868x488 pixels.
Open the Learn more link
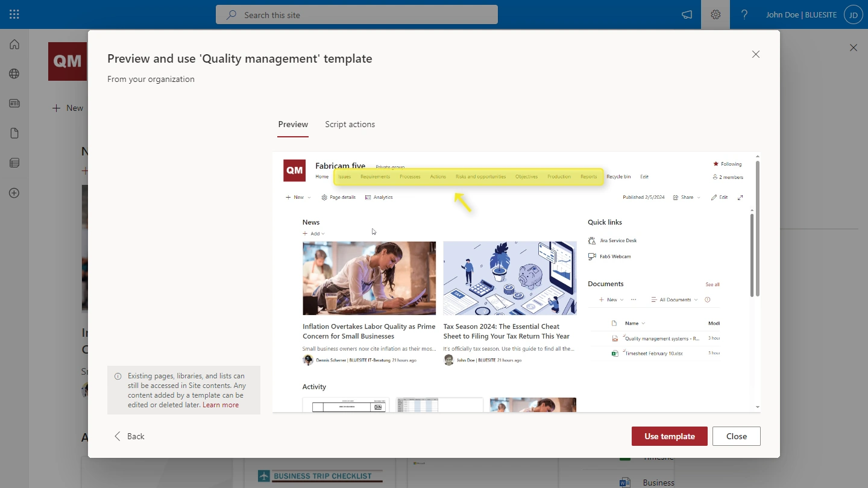(221, 405)
